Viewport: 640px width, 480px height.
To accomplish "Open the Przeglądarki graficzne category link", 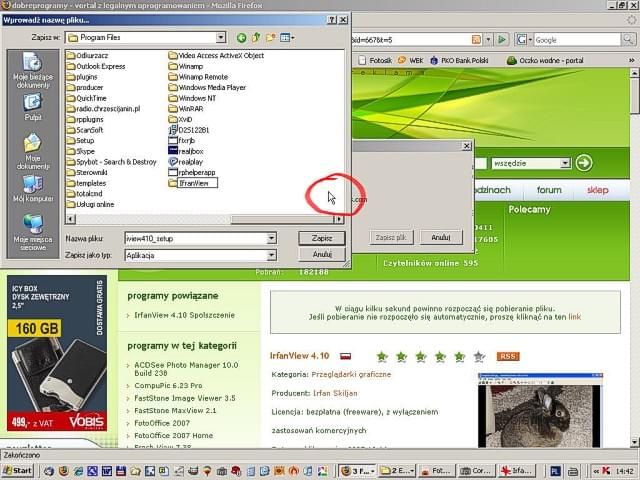I will click(351, 374).
